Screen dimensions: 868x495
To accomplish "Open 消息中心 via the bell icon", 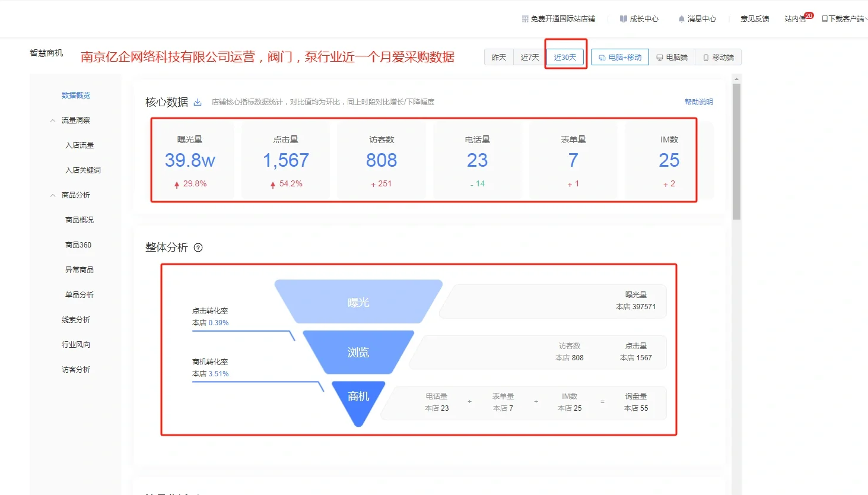I will pyautogui.click(x=681, y=18).
